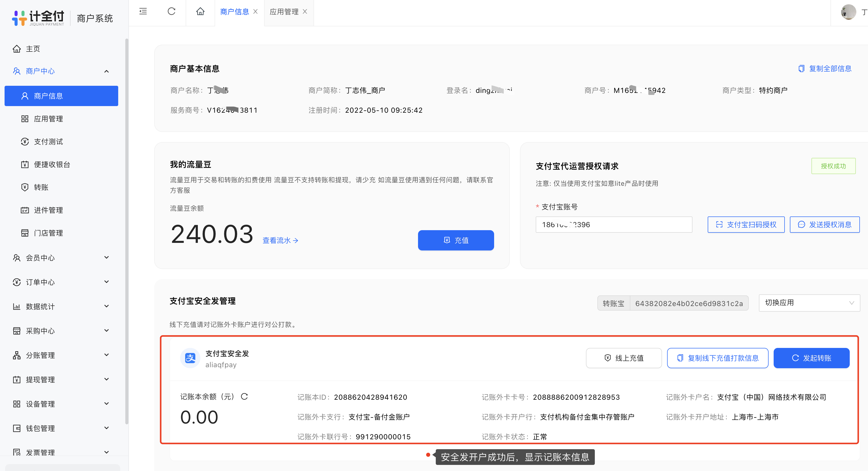Image resolution: width=868 pixels, height=471 pixels.
Task: Click the 转账 shield icon in sidebar
Action: pos(25,187)
